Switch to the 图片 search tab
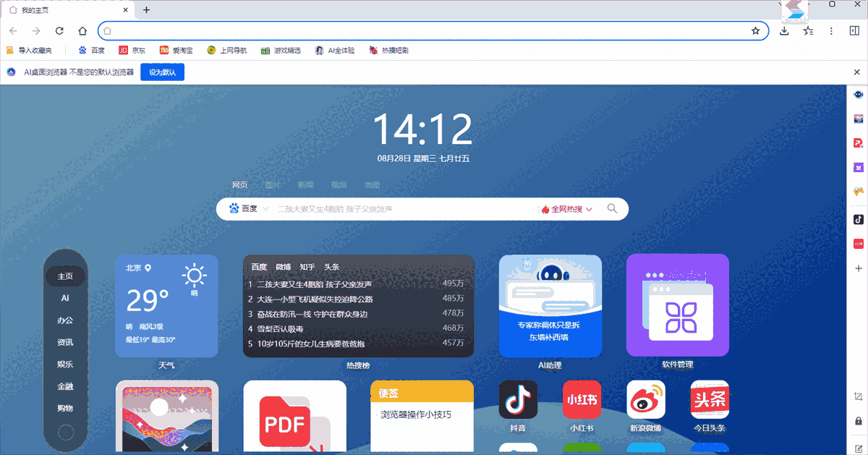The image size is (868, 455). tap(272, 184)
